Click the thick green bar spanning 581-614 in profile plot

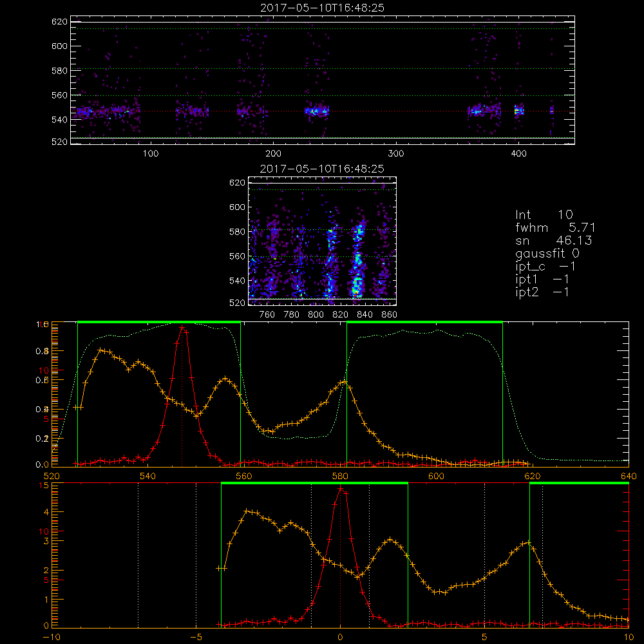[424, 322]
